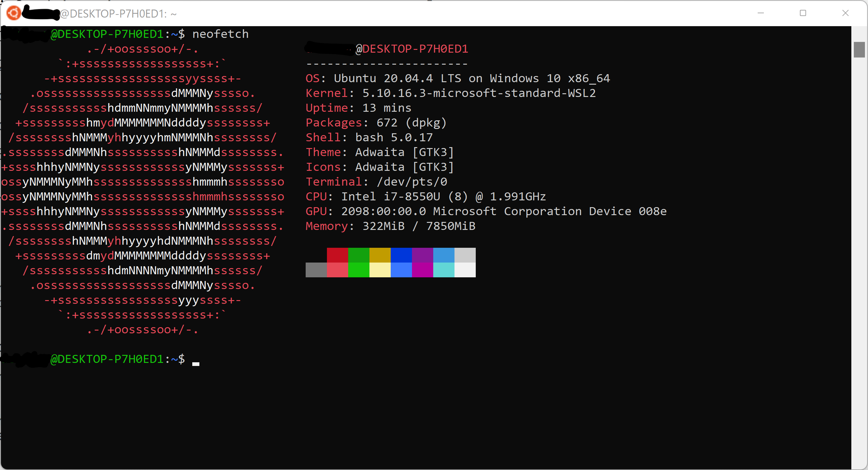Click the red color block in top row
Image resolution: width=868 pixels, height=470 pixels.
(337, 255)
